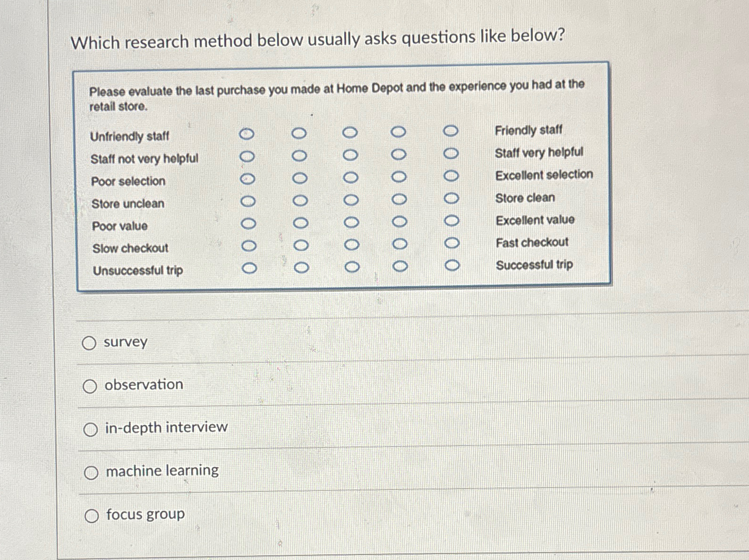749x560 pixels.
Task: Select the lowest rating for Store unclean
Action: click(x=247, y=200)
